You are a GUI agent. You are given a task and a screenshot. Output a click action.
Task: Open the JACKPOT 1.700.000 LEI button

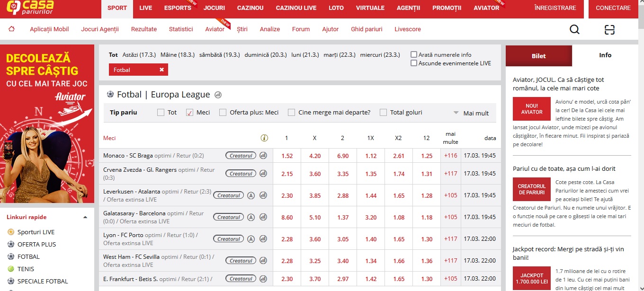coord(532,279)
